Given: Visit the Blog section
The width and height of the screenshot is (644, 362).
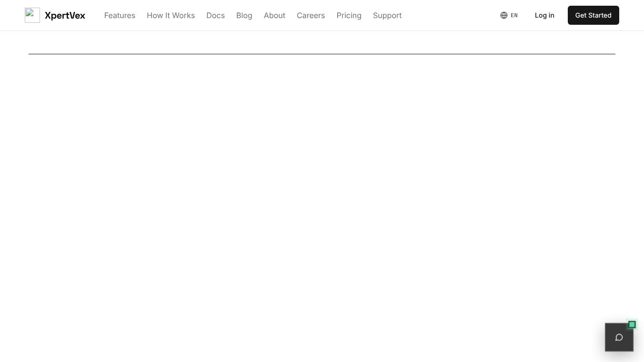Looking at the screenshot, I should click(244, 15).
